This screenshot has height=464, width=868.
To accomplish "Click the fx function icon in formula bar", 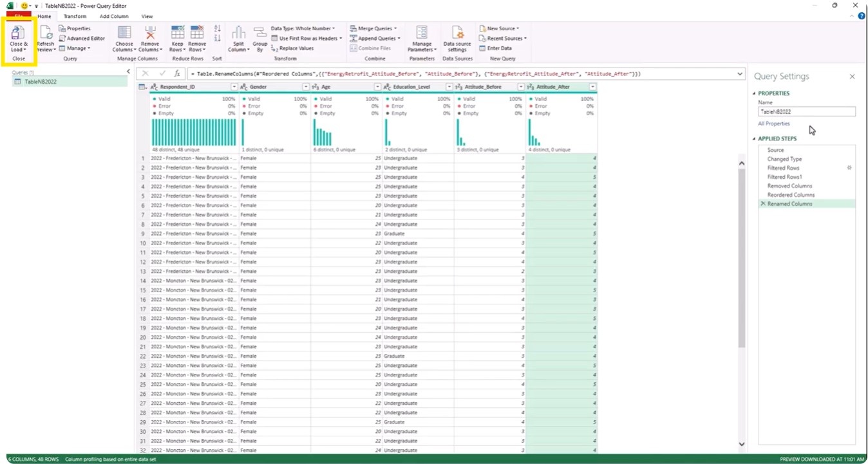I will (177, 73).
